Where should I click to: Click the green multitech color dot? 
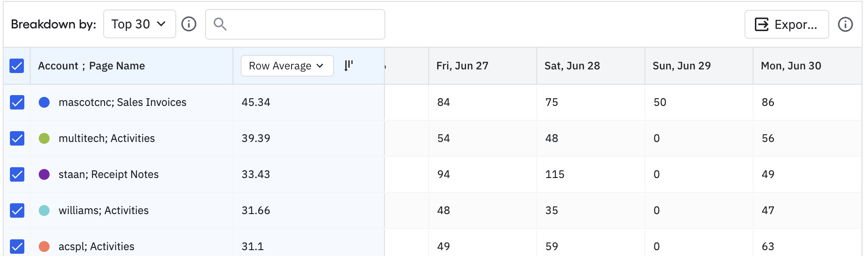click(44, 138)
